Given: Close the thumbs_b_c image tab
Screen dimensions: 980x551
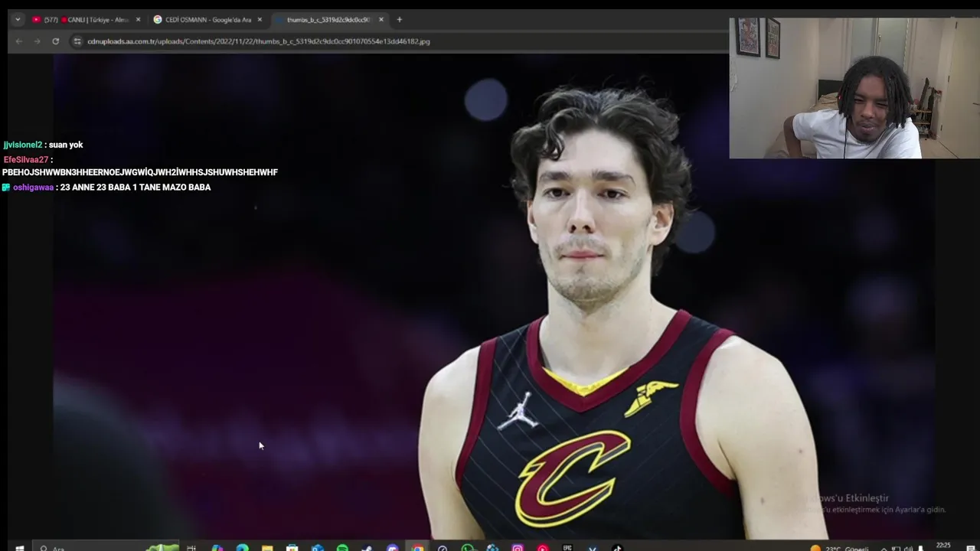Looking at the screenshot, I should coord(381,20).
